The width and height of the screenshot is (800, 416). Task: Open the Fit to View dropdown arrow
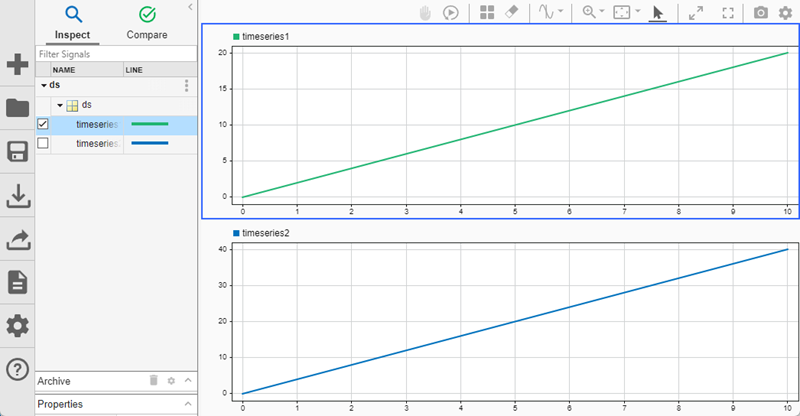[x=637, y=11]
